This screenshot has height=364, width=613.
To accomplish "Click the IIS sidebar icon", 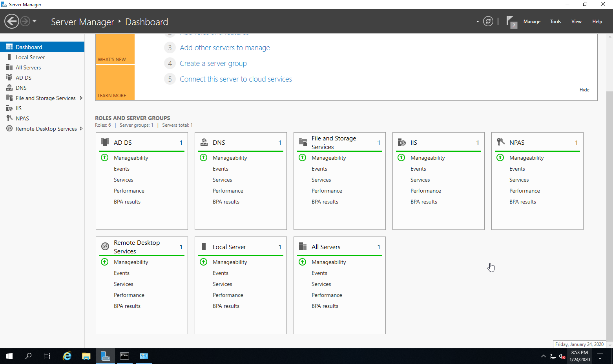I will (x=9, y=108).
